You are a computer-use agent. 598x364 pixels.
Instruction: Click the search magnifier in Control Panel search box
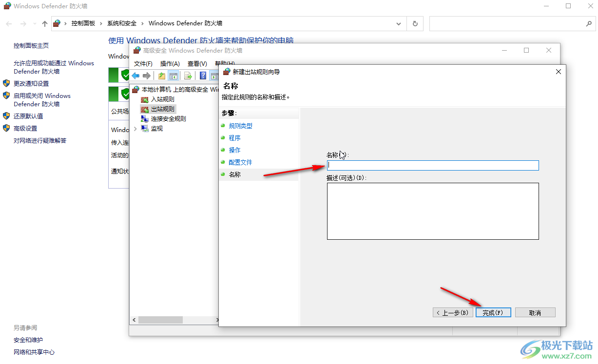[588, 23]
